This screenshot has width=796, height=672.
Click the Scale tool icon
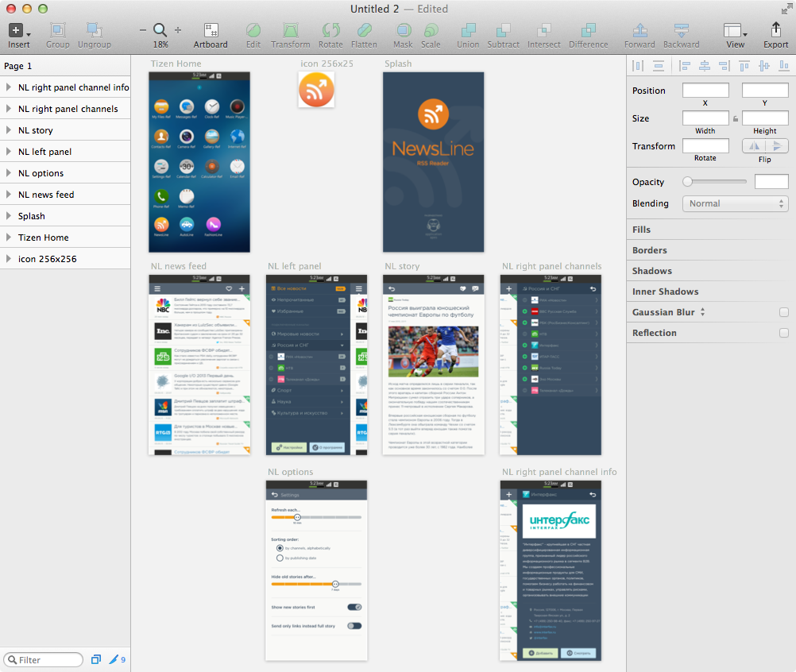(431, 32)
